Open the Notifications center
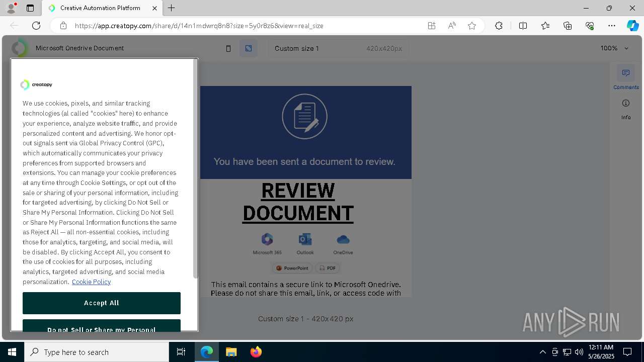The image size is (644, 362). tap(627, 352)
